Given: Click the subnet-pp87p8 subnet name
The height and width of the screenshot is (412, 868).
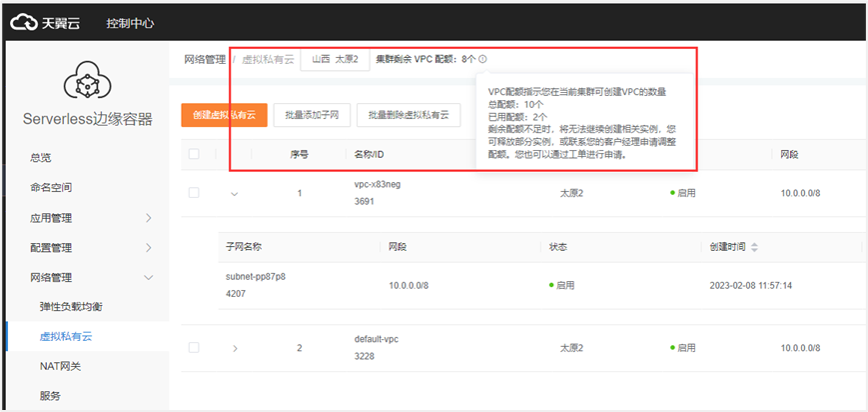Looking at the screenshot, I should pyautogui.click(x=255, y=277).
